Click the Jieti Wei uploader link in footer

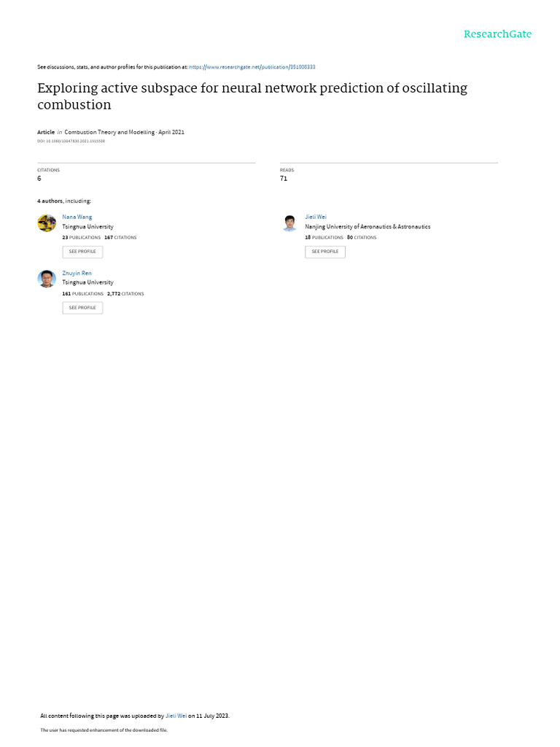tap(176, 716)
